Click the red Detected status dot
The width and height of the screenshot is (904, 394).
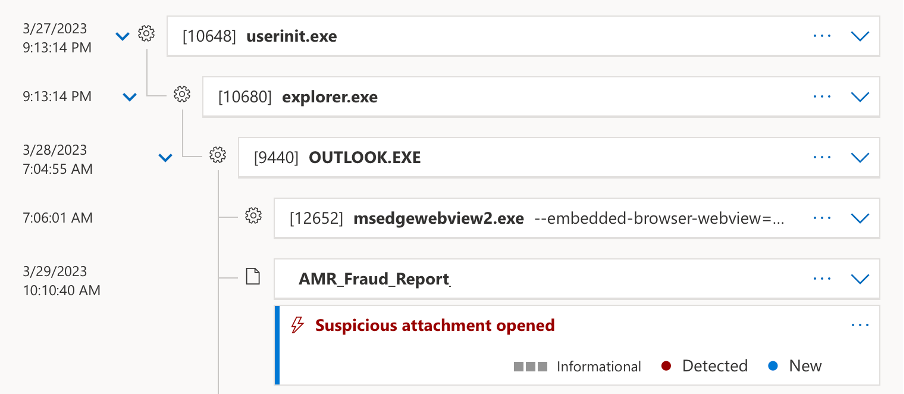tap(666, 366)
